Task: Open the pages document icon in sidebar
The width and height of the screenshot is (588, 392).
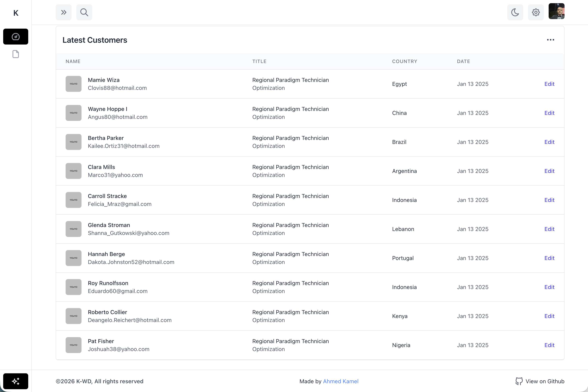Action: 16,54
